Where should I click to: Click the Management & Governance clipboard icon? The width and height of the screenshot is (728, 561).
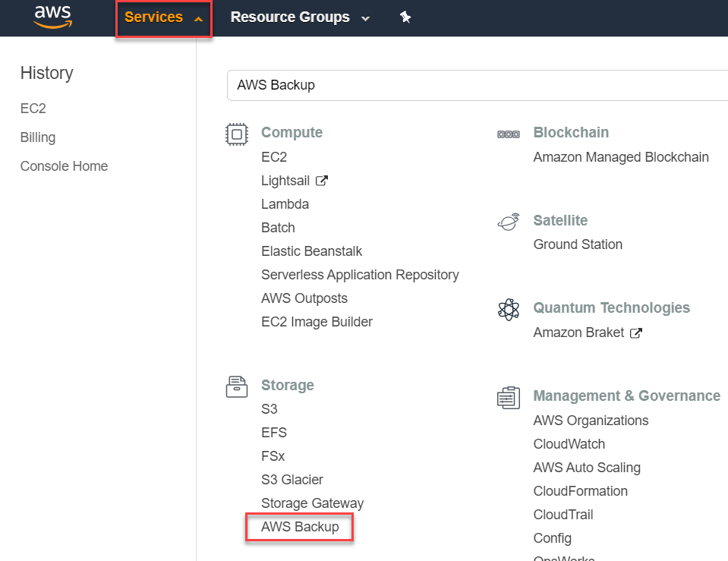tap(509, 398)
